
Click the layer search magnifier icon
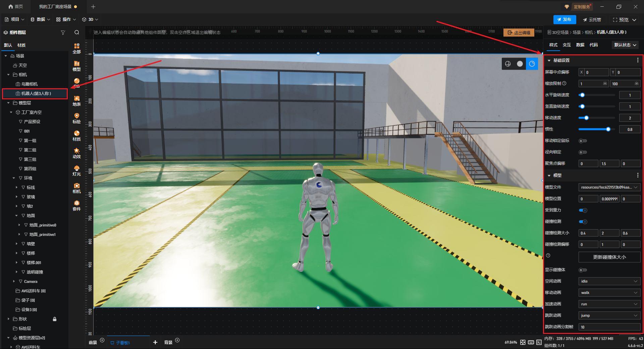pos(77,33)
